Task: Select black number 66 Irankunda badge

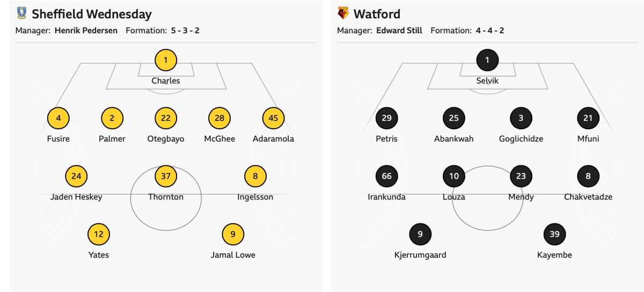Action: [387, 176]
